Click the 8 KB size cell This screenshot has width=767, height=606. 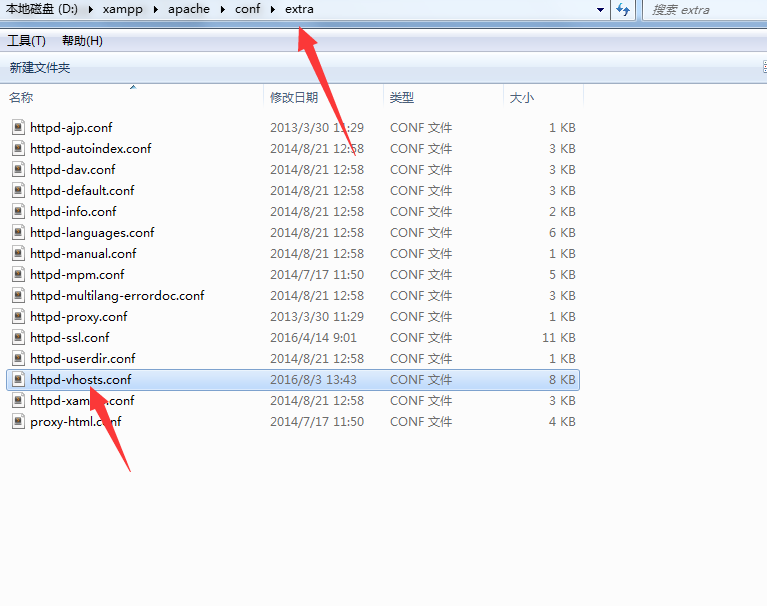pos(562,380)
